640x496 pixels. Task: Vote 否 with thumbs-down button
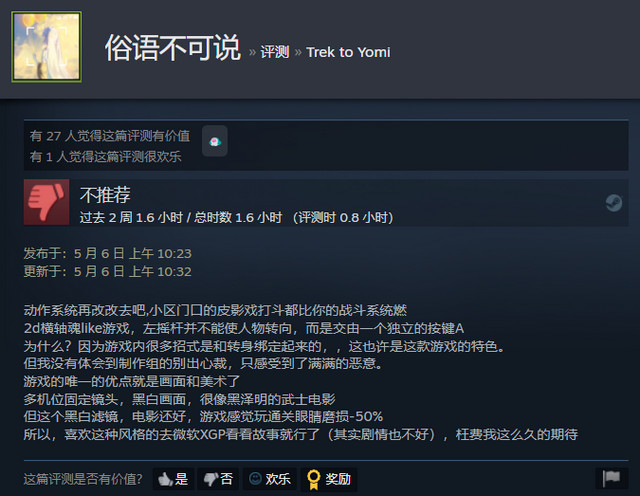(x=218, y=479)
